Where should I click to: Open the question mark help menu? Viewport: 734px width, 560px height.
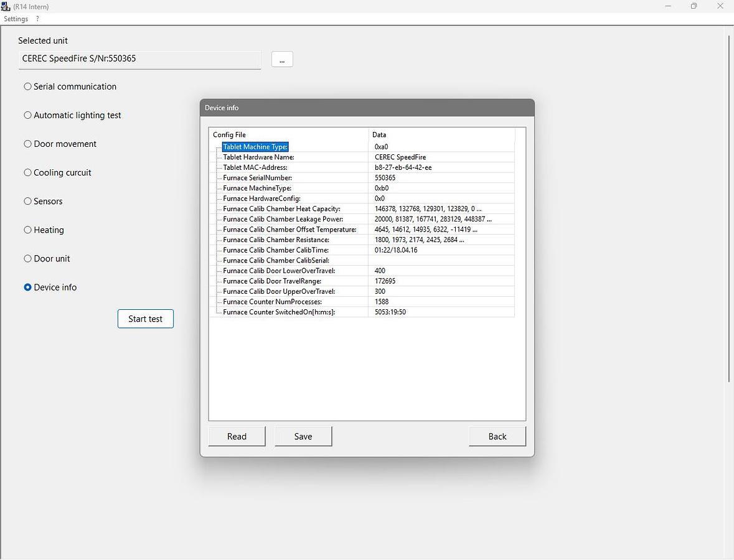[x=37, y=19]
